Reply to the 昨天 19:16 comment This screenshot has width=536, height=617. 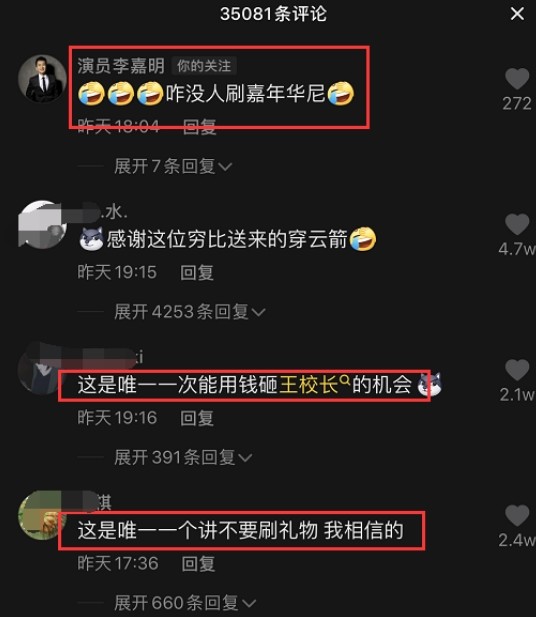tap(197, 418)
